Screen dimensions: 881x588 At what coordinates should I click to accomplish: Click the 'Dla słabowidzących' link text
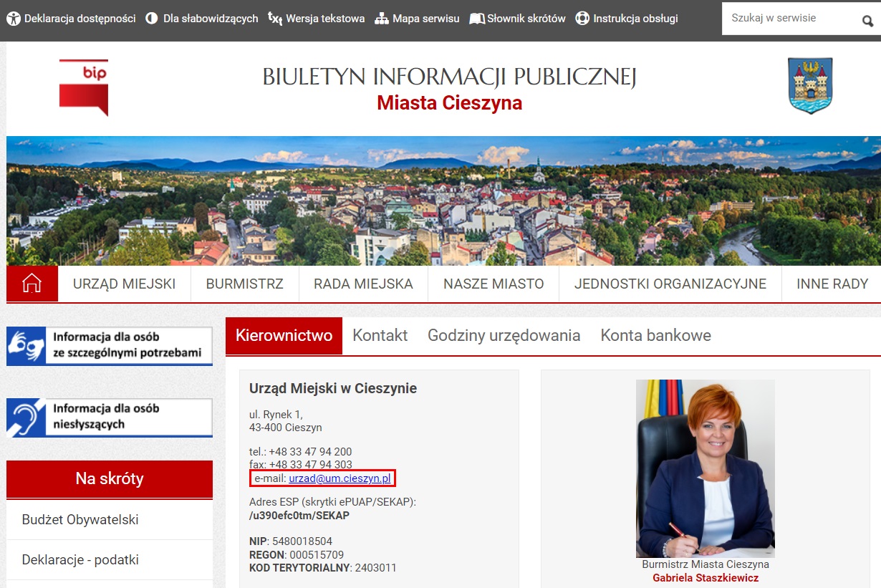click(211, 19)
